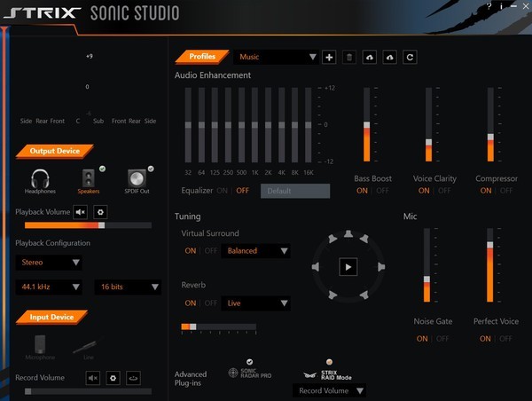Turn Voice Clarity ON
The image size is (532, 401).
[424, 191]
